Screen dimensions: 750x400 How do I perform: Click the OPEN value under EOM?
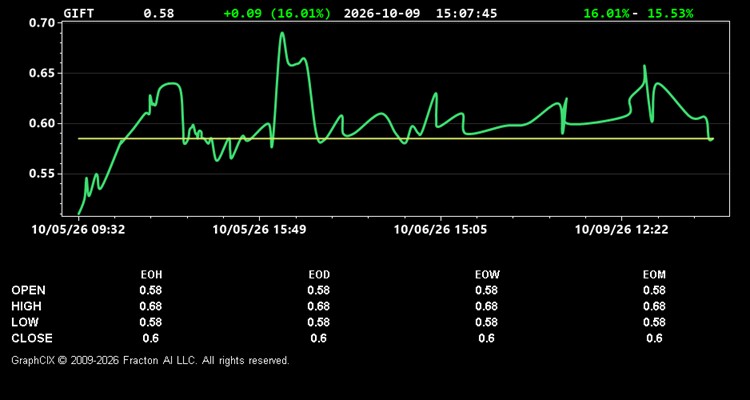654,290
